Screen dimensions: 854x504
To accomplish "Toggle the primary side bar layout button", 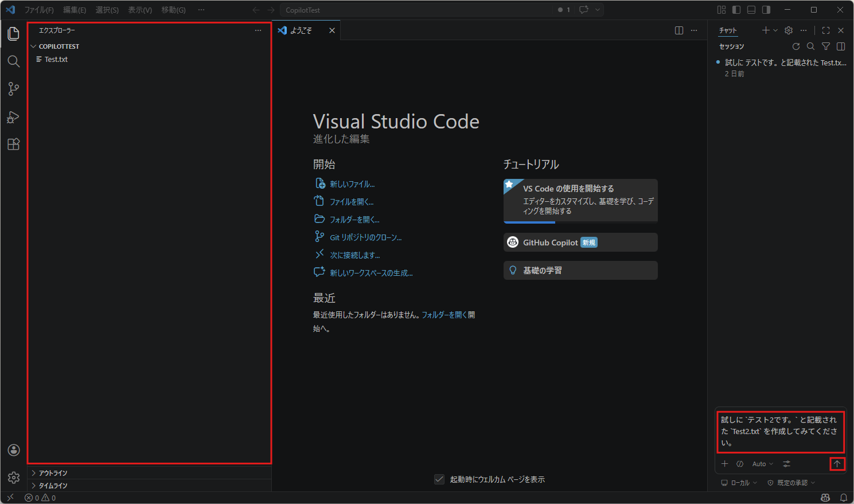I will pos(736,10).
